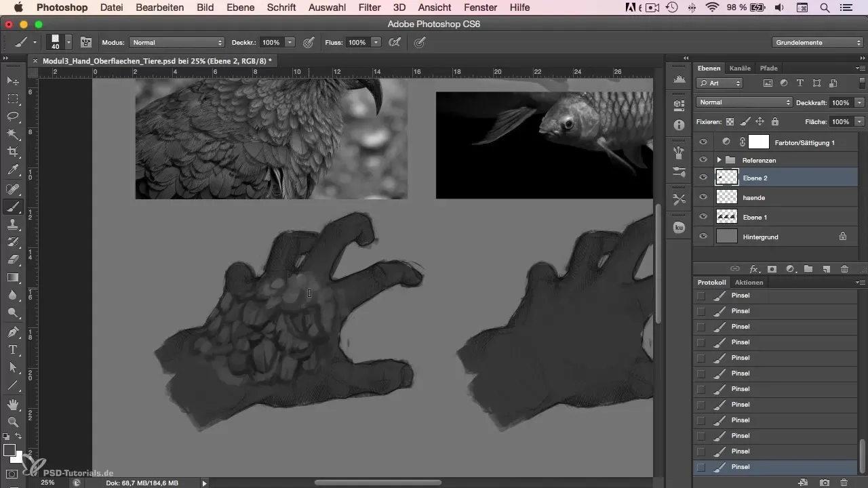Click the foreground color swatch
The height and width of the screenshot is (488, 868).
tap(9, 450)
